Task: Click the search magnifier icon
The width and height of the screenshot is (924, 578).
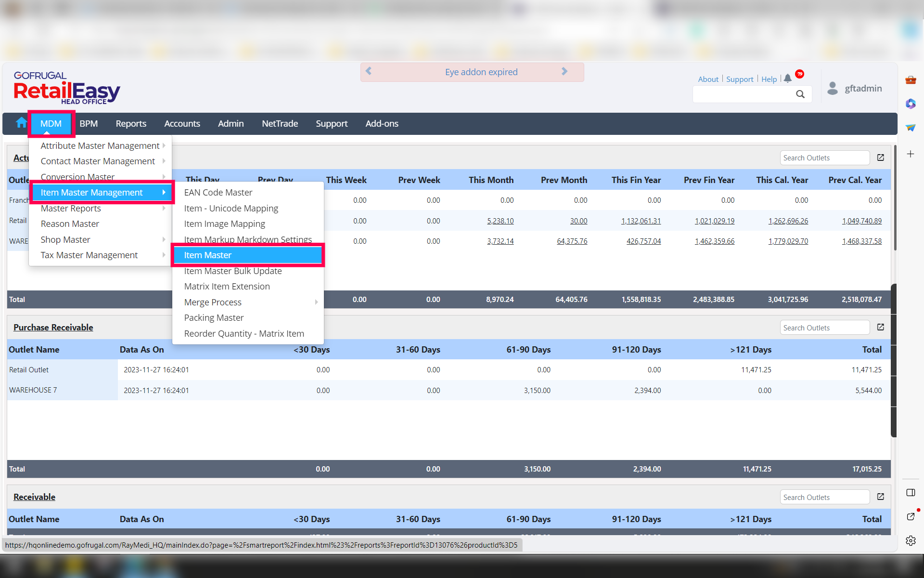Action: [x=800, y=94]
